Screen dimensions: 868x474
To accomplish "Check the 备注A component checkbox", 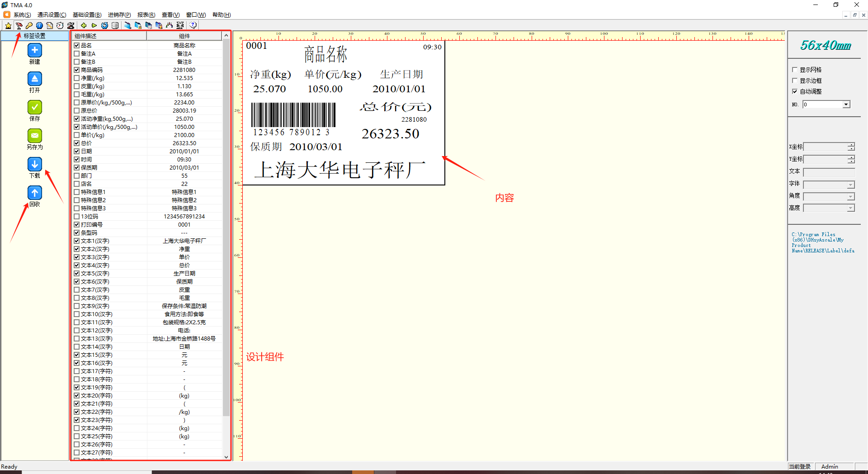I will pyautogui.click(x=77, y=53).
